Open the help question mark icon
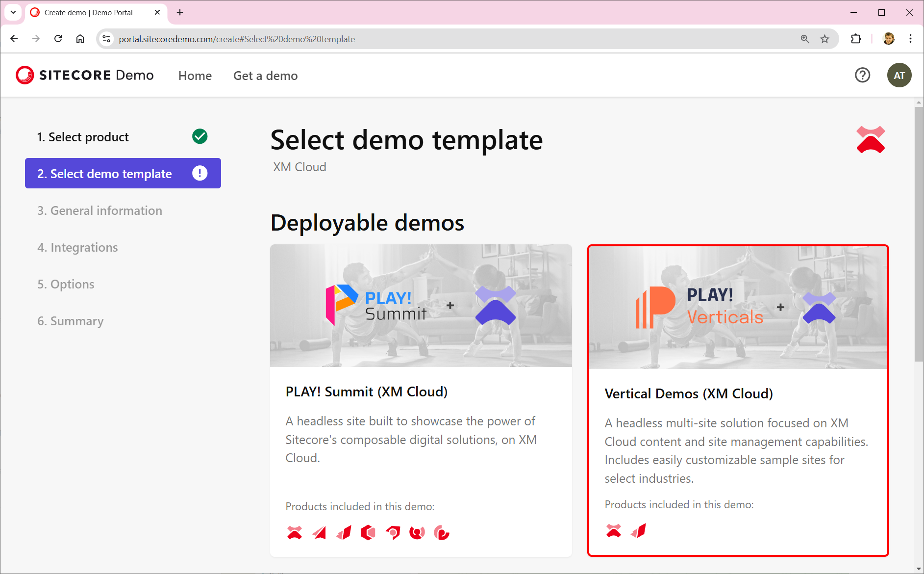The width and height of the screenshot is (924, 574). (x=863, y=75)
